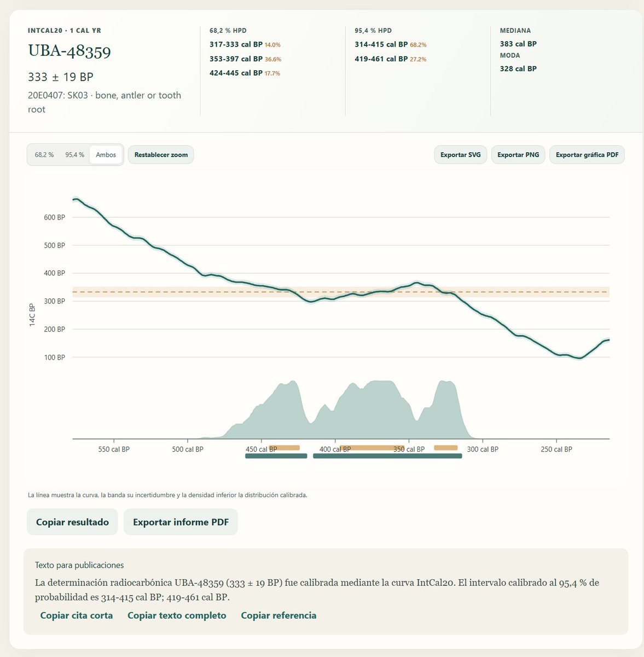The image size is (644, 657).
Task: Click the 'Texto para publicaciones' heading
Action: click(x=79, y=565)
